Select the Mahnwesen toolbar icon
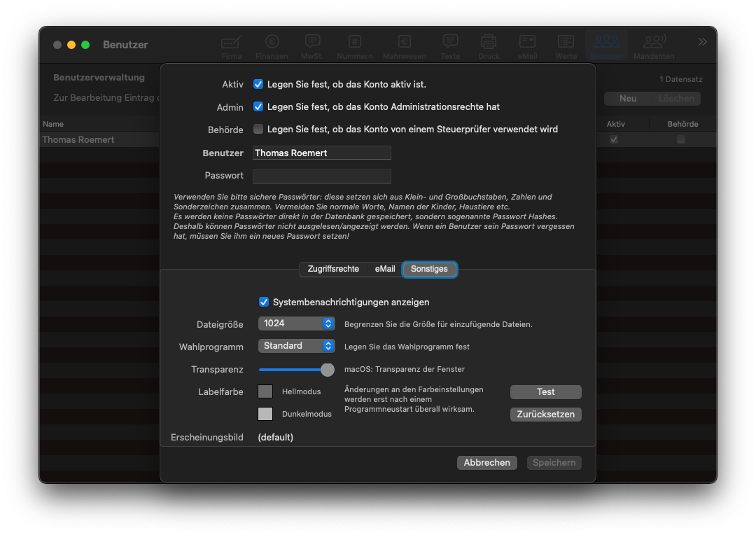Screen dimensions: 756x535 [x=404, y=46]
